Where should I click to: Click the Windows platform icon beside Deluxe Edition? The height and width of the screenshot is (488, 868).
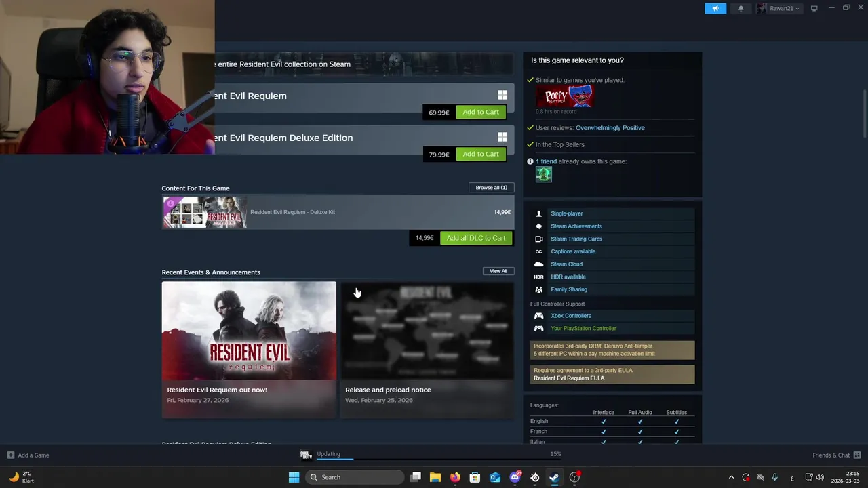tap(502, 138)
